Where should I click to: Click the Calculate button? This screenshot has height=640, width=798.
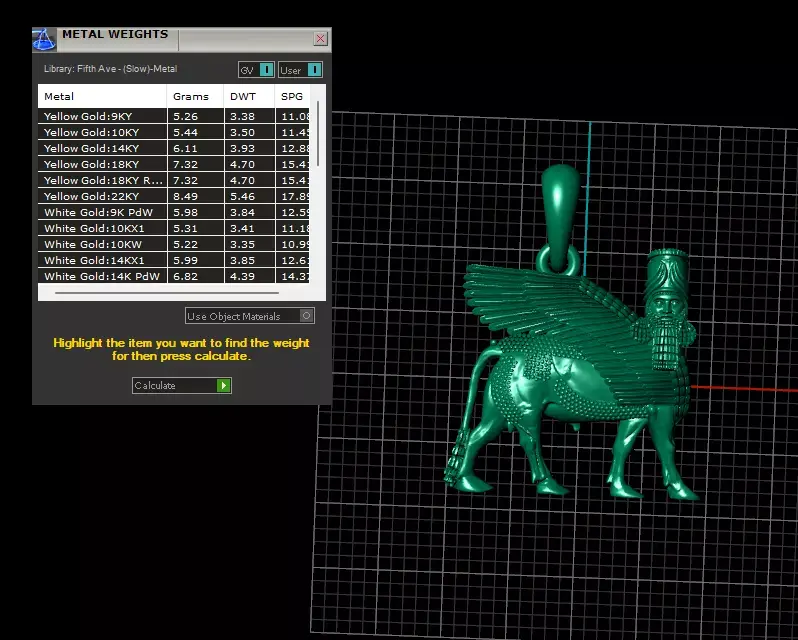(x=182, y=386)
